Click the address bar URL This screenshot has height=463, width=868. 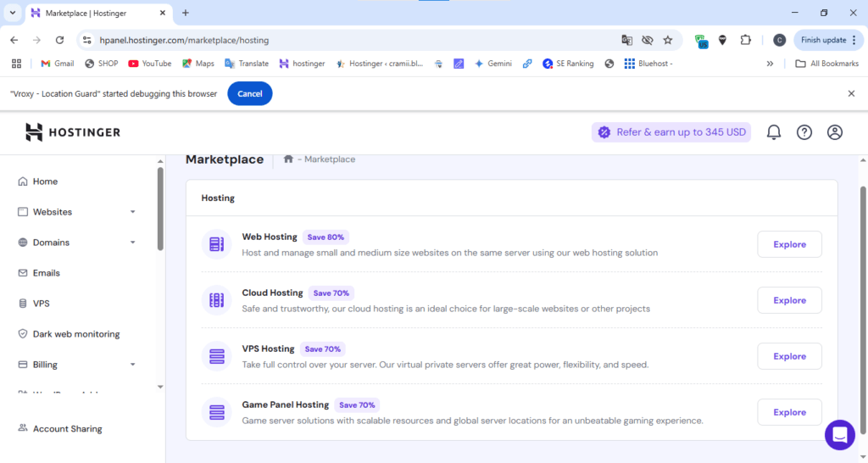(x=184, y=40)
